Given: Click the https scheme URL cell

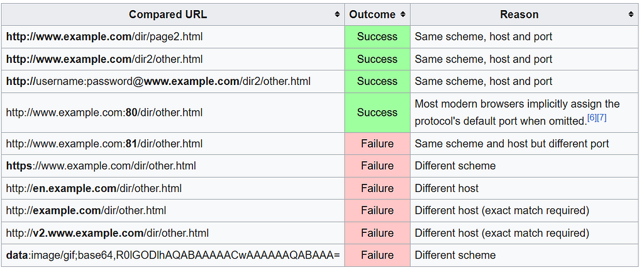Looking at the screenshot, I should pyautogui.click(x=173, y=166).
